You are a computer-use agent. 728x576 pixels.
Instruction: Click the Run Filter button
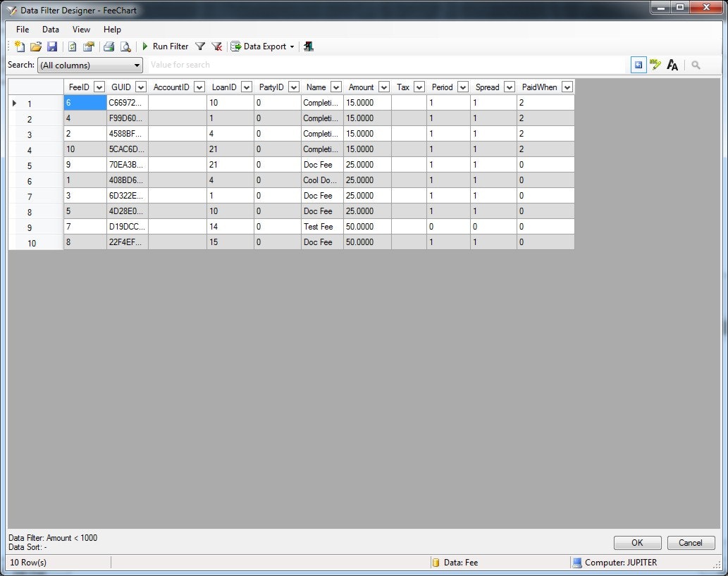tap(166, 46)
